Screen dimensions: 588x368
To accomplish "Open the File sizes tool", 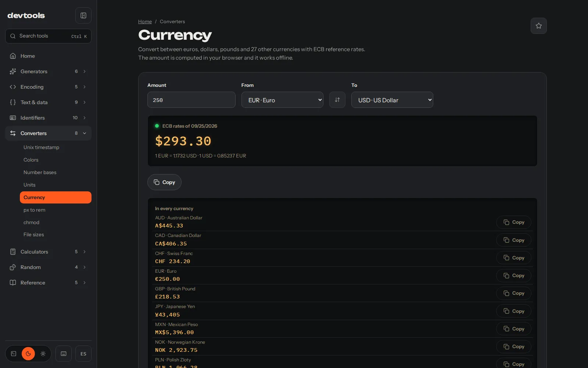I will coord(55,234).
